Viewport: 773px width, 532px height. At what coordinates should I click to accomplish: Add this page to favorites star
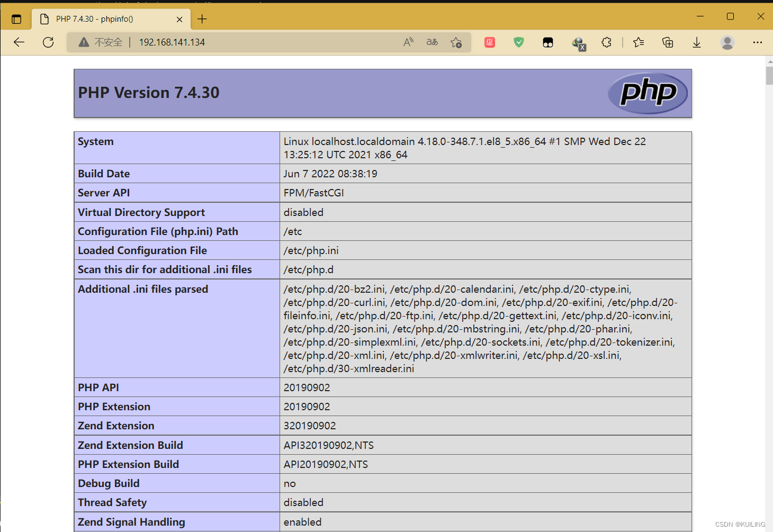point(456,42)
